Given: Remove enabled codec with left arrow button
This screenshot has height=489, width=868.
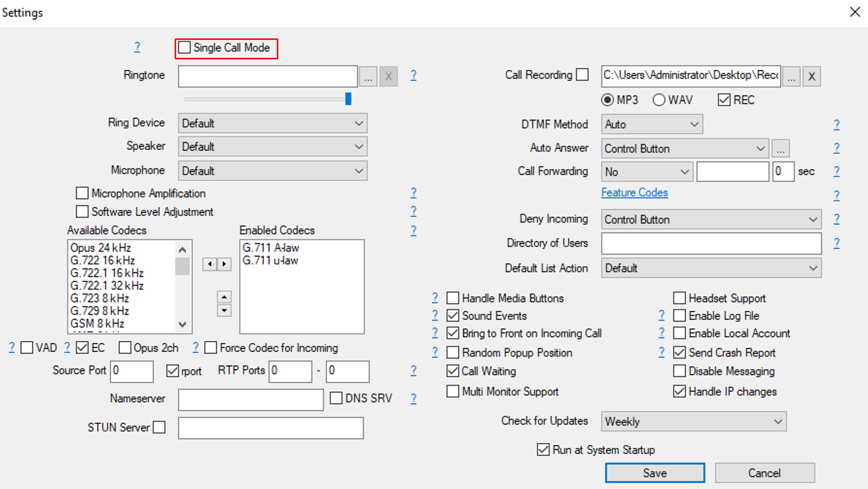Looking at the screenshot, I should click(210, 264).
